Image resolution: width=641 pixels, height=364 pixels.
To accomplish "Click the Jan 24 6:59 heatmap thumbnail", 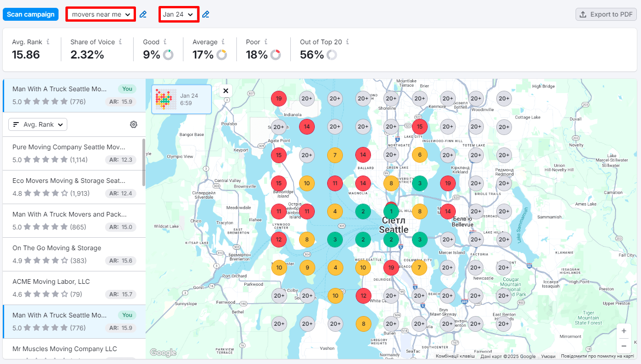I will tap(182, 99).
